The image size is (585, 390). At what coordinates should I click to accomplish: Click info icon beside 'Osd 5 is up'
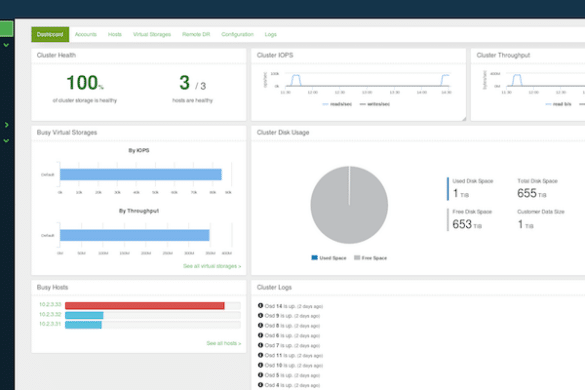[x=260, y=375]
